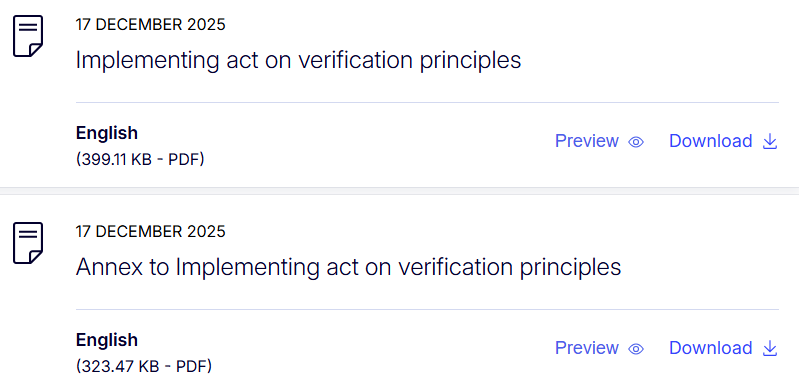Click the gray separator between the two document cards
The image size is (799, 390).
coord(400,191)
